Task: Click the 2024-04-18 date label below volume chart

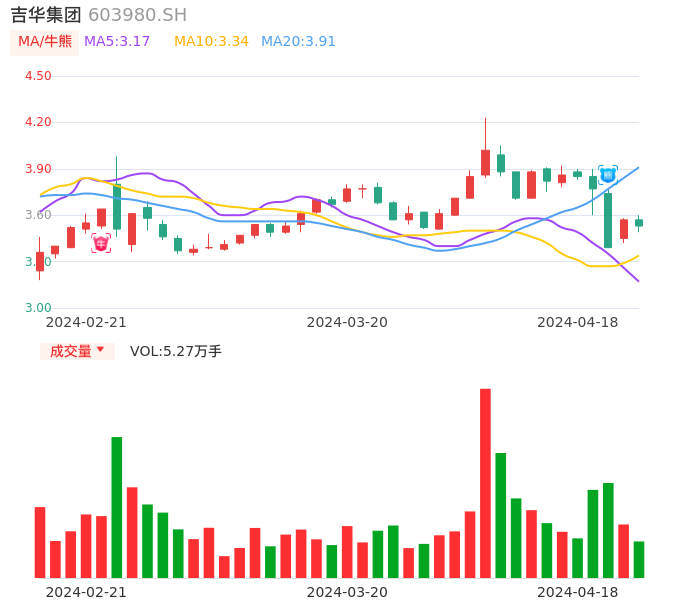Action: click(x=578, y=592)
